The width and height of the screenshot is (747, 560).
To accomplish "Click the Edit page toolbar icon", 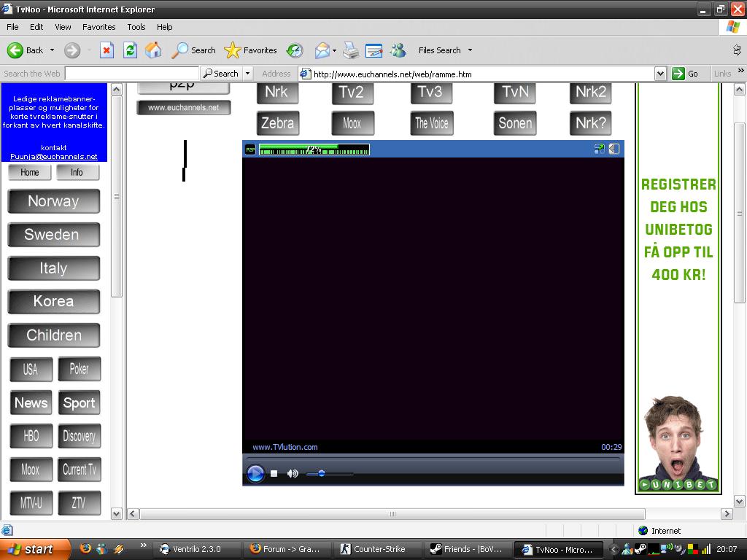I will [374, 50].
